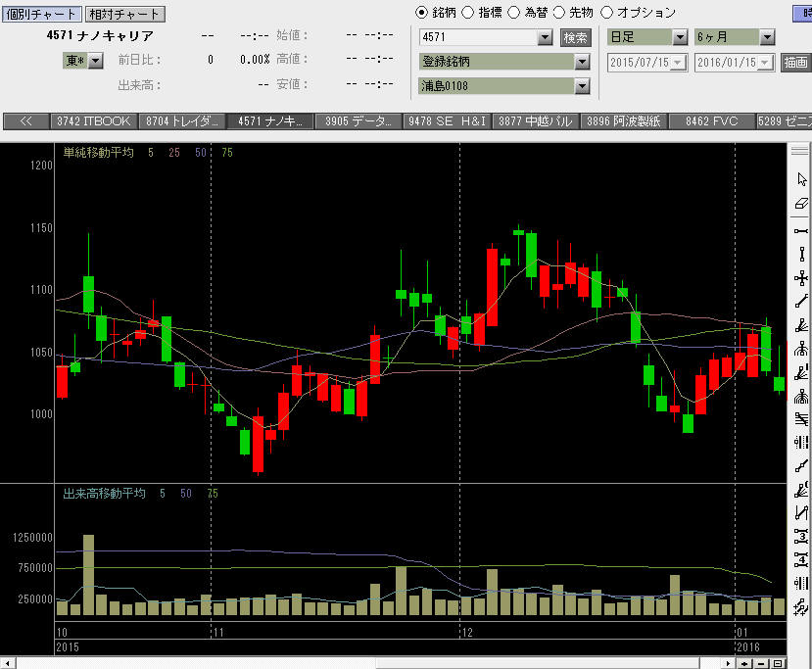
Task: Click the 単純移動平均 25 period label
Action: (174, 152)
